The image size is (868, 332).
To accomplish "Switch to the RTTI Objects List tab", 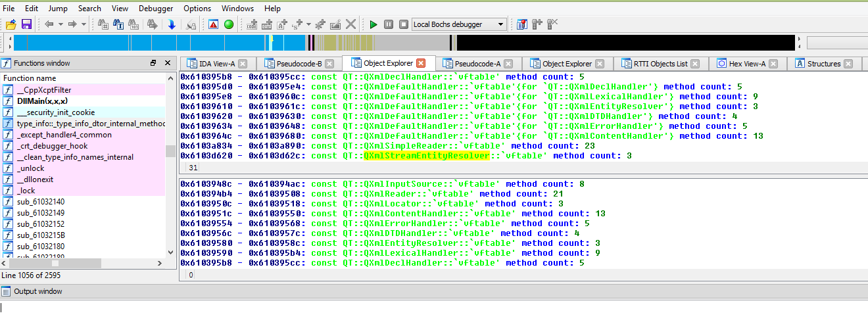I will pyautogui.click(x=660, y=64).
